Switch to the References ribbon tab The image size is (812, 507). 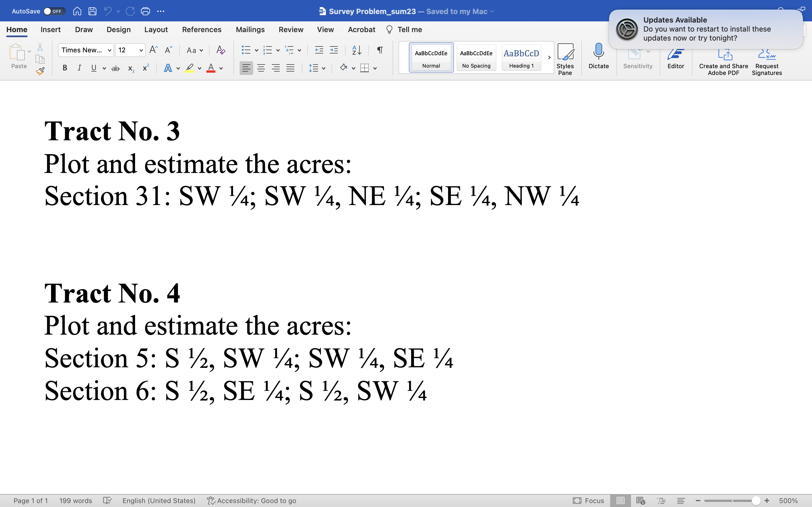coord(202,30)
